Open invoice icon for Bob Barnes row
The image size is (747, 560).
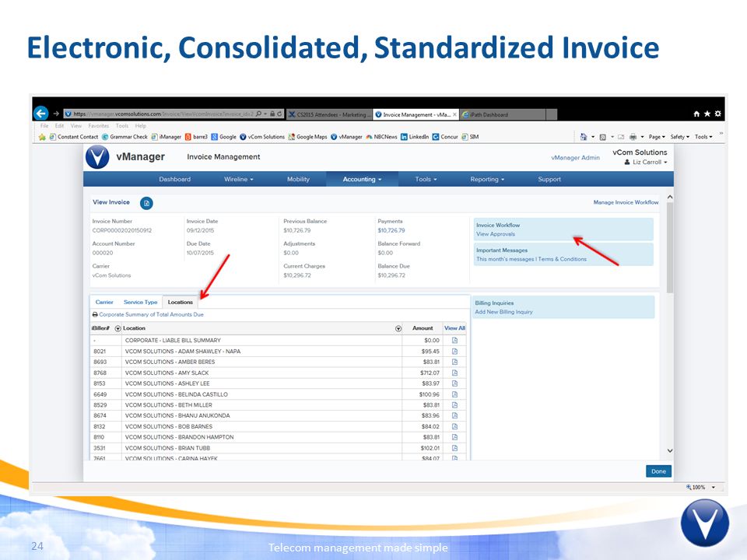coord(454,427)
